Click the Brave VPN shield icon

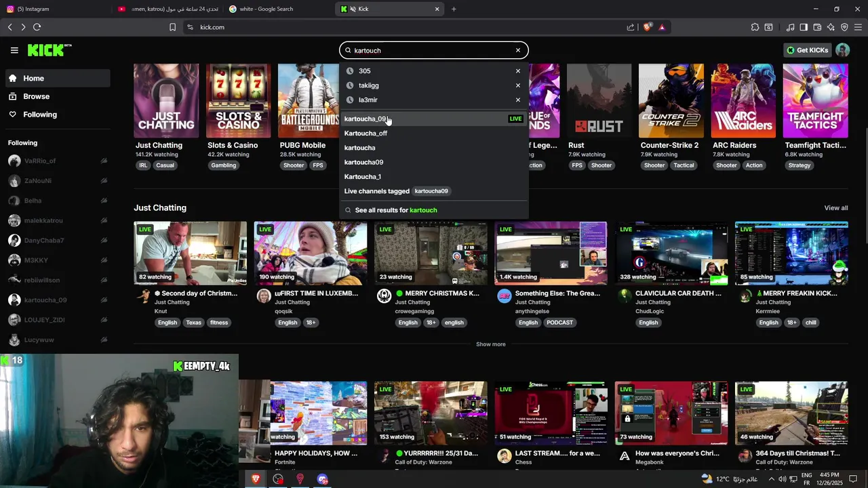pos(844,27)
